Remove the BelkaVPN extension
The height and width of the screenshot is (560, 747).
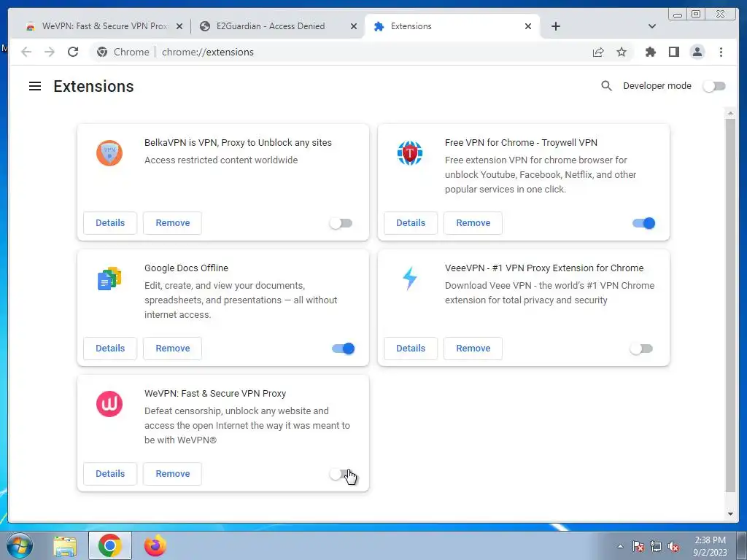click(172, 223)
